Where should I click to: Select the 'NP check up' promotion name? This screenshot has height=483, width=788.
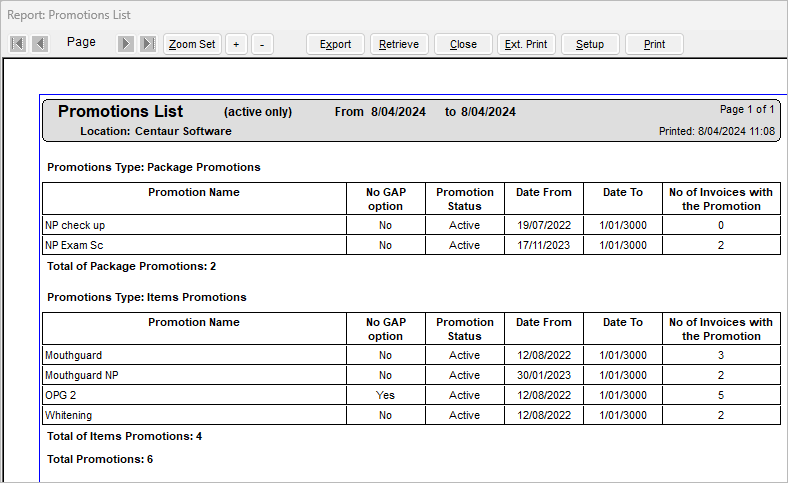pos(75,225)
